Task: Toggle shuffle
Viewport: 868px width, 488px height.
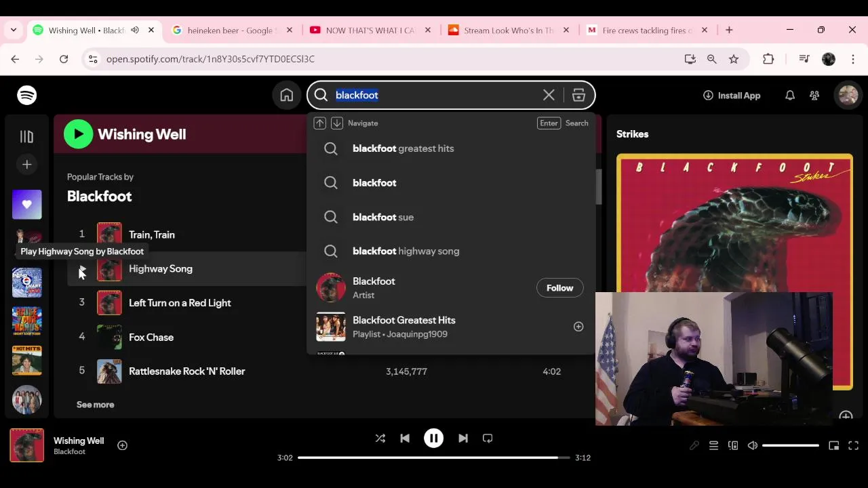Action: (380, 439)
